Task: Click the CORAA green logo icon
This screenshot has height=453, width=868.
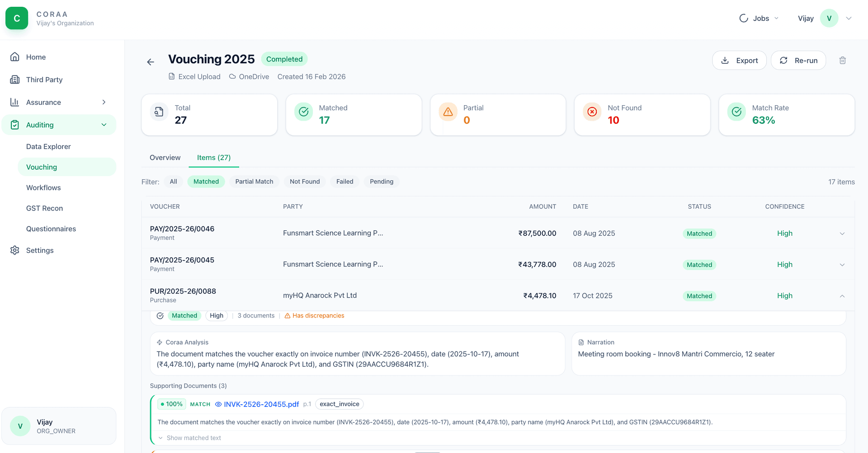Action: 17,19
